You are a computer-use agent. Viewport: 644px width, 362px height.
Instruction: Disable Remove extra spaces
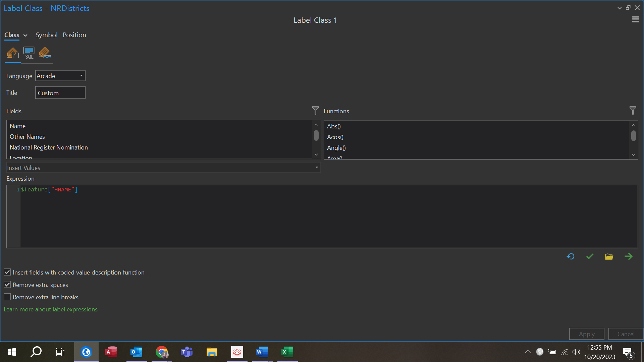point(7,284)
